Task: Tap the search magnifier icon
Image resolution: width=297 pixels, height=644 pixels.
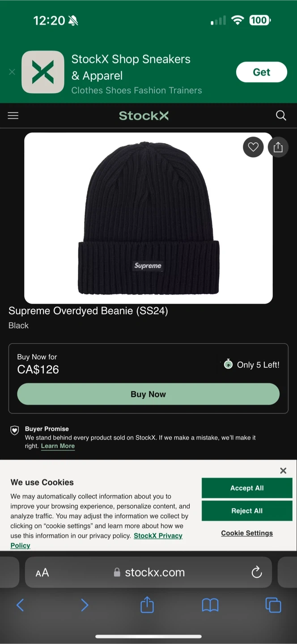Action: (x=281, y=116)
